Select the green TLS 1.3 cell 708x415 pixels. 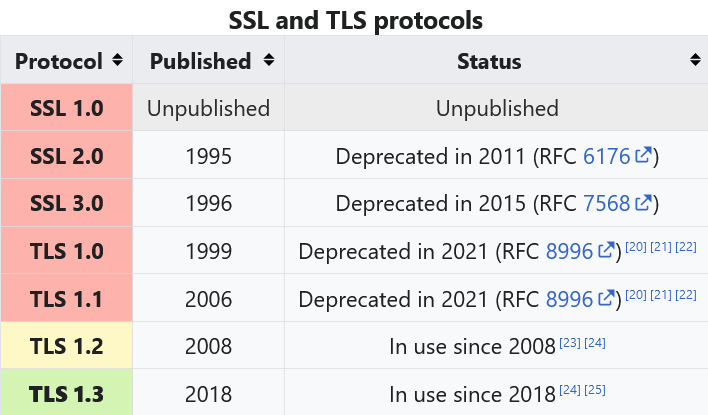(x=66, y=393)
